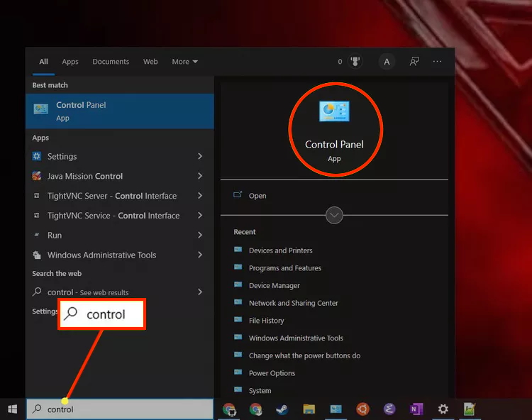
Task: Click the taskbar search box containing control
Action: (x=120, y=409)
